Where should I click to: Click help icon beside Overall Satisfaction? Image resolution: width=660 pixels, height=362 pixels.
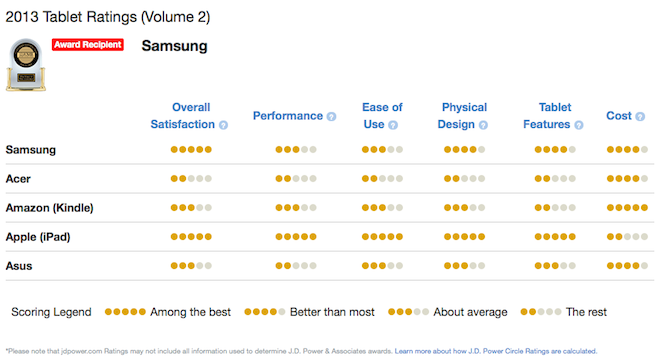tap(224, 125)
